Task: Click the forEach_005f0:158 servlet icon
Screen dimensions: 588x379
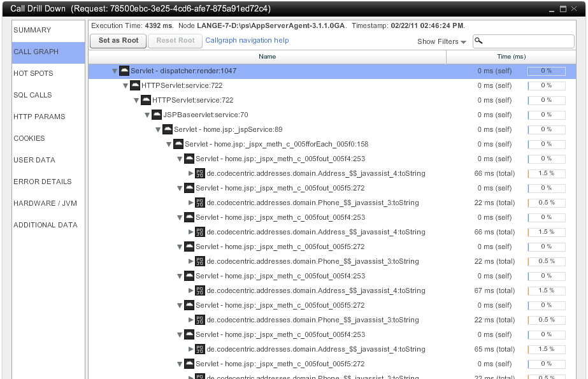Action: [x=178, y=144]
